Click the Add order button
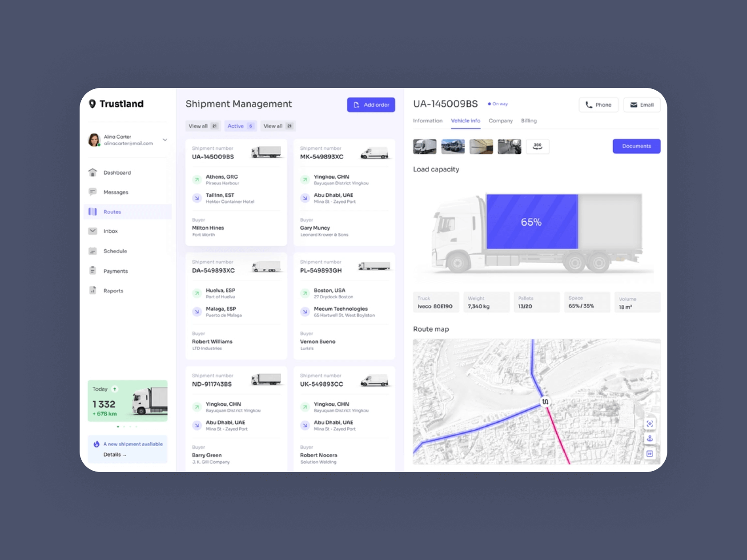 click(371, 105)
